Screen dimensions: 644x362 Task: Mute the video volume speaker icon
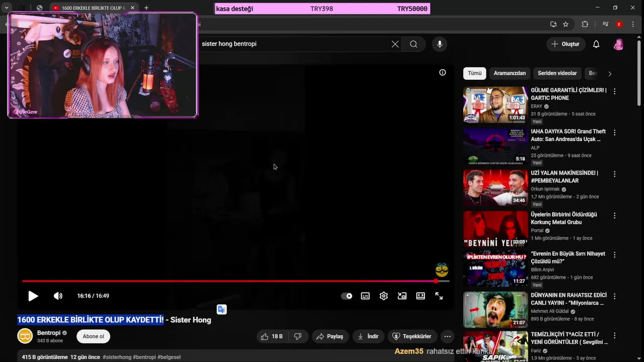click(58, 296)
